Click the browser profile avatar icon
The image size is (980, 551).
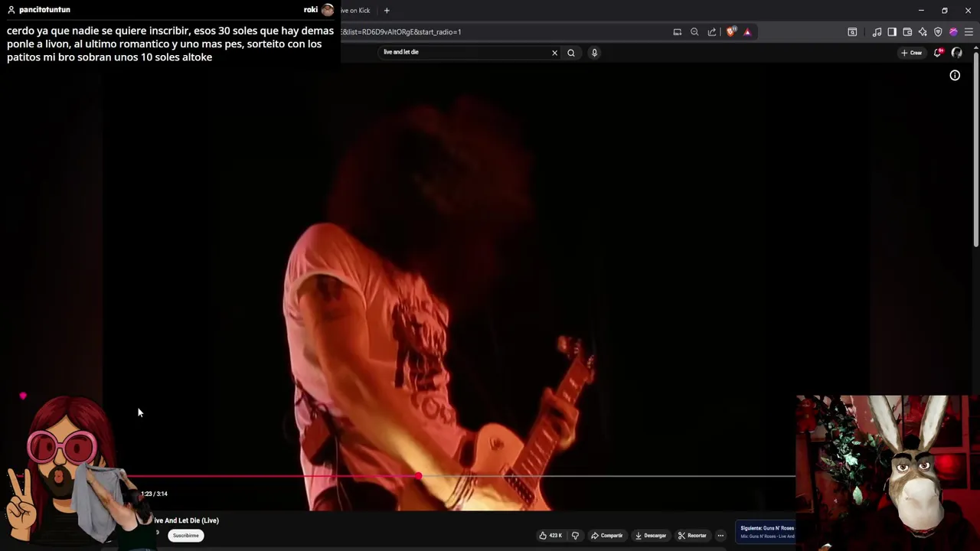pos(953,32)
